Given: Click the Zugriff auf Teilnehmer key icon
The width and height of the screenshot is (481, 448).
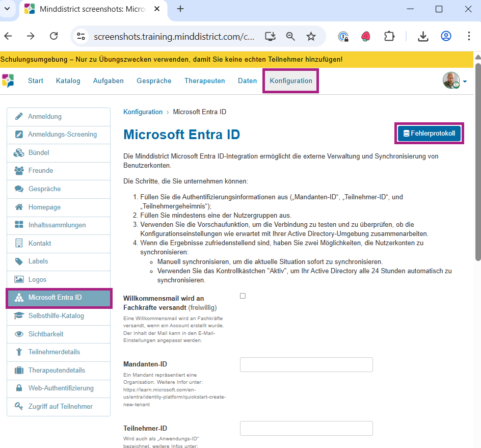Looking at the screenshot, I should point(19,406).
